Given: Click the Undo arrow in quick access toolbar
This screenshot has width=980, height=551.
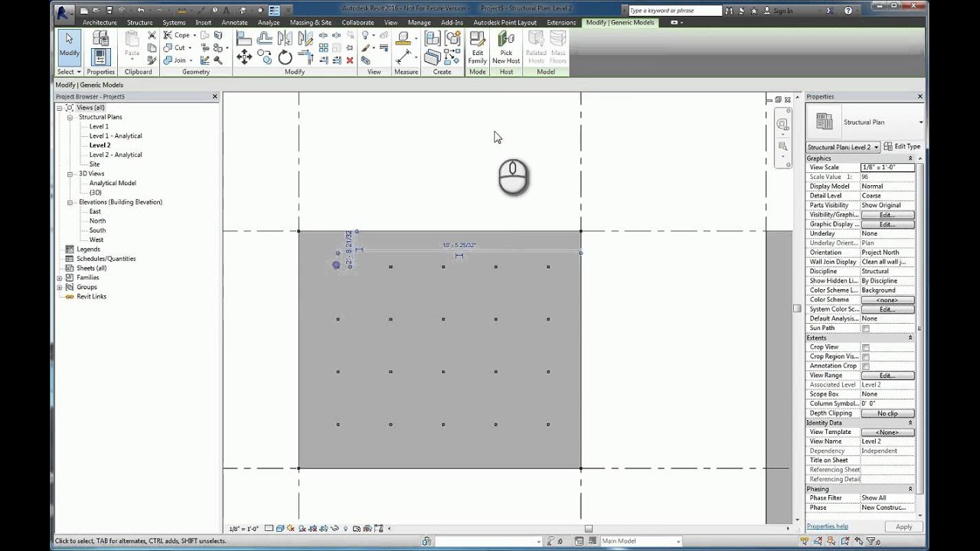Looking at the screenshot, I should tap(140, 11).
